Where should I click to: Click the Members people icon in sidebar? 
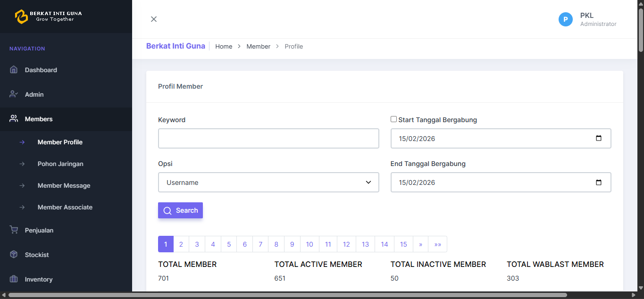[14, 119]
